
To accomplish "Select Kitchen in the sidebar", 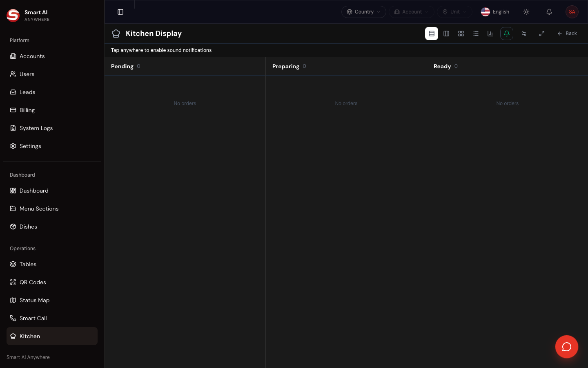I will 52,336.
